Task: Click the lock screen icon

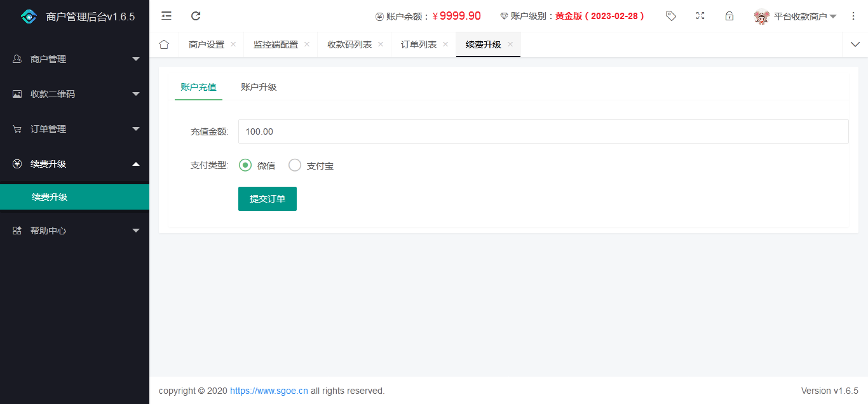Action: pos(729,16)
